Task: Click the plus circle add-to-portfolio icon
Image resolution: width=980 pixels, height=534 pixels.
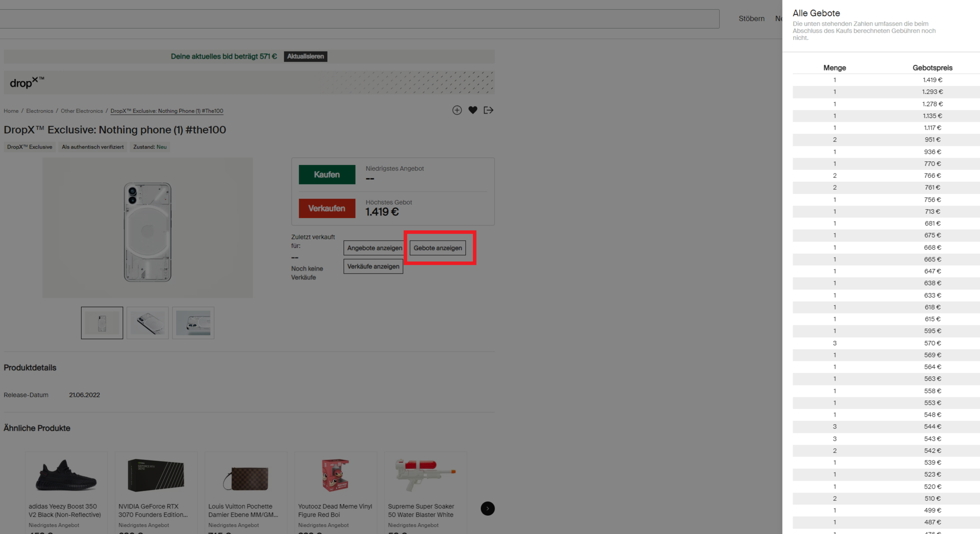Action: point(457,110)
